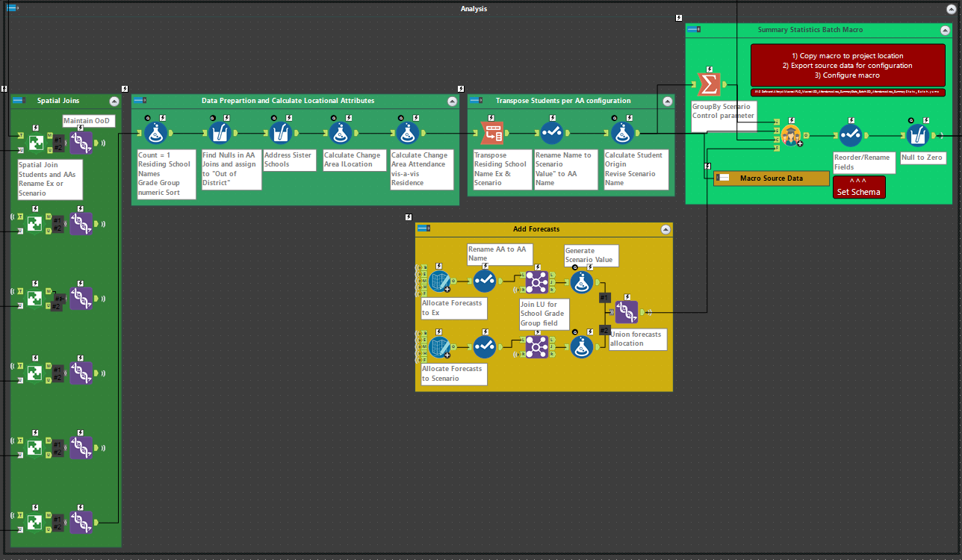The image size is (962, 560).
Task: Click the Union forecasts allocation tool
Action: click(627, 311)
